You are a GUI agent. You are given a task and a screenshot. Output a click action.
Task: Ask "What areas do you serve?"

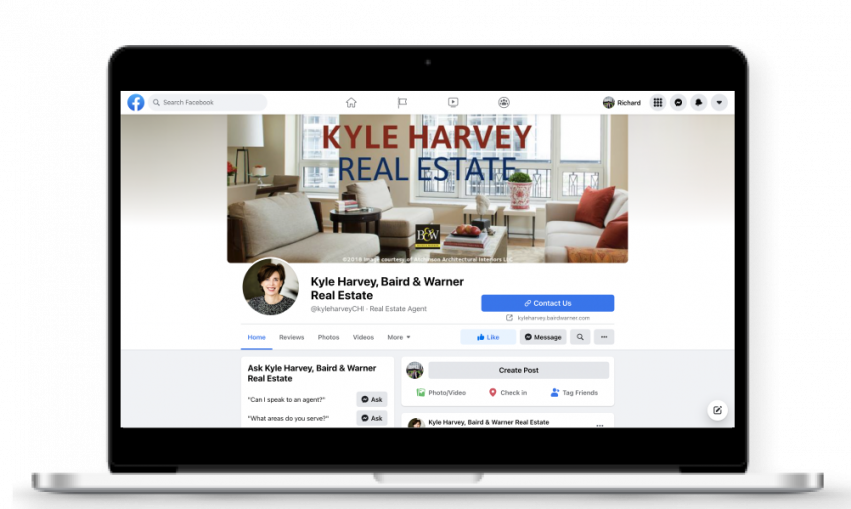(372, 418)
